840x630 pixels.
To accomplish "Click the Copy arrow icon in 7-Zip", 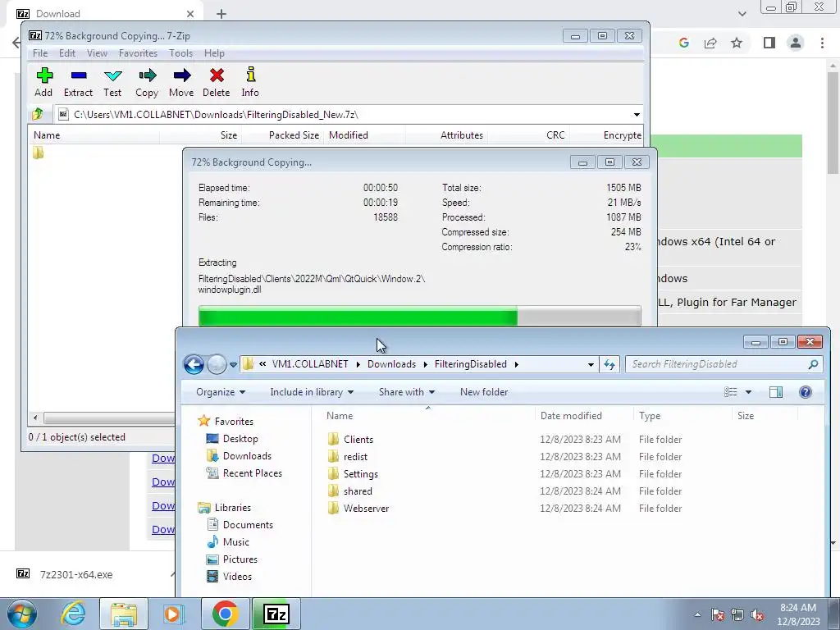I will tap(147, 75).
